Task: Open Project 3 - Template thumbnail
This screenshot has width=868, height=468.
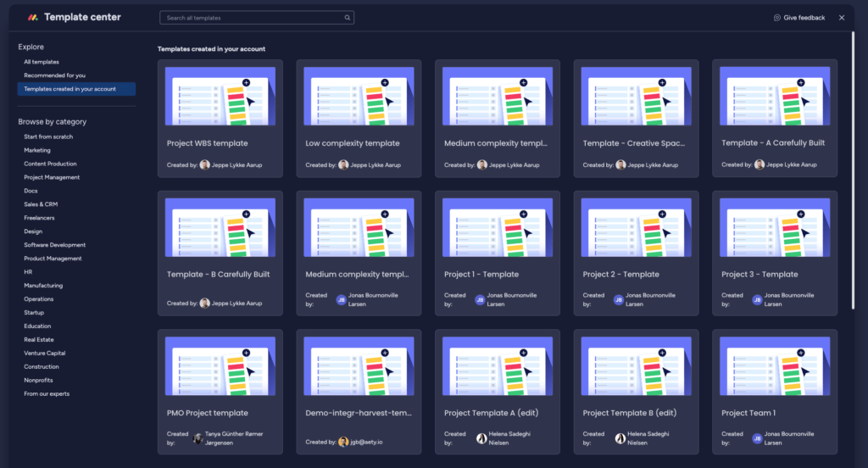Action: point(775,227)
